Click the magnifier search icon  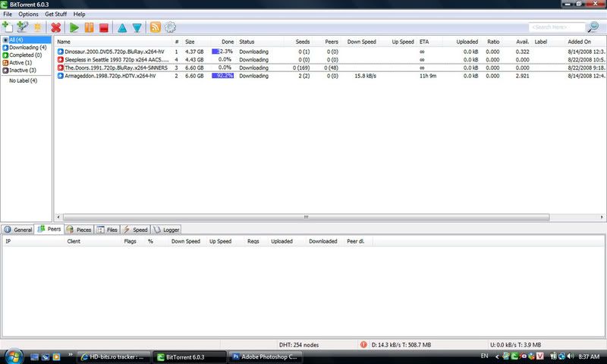593,27
